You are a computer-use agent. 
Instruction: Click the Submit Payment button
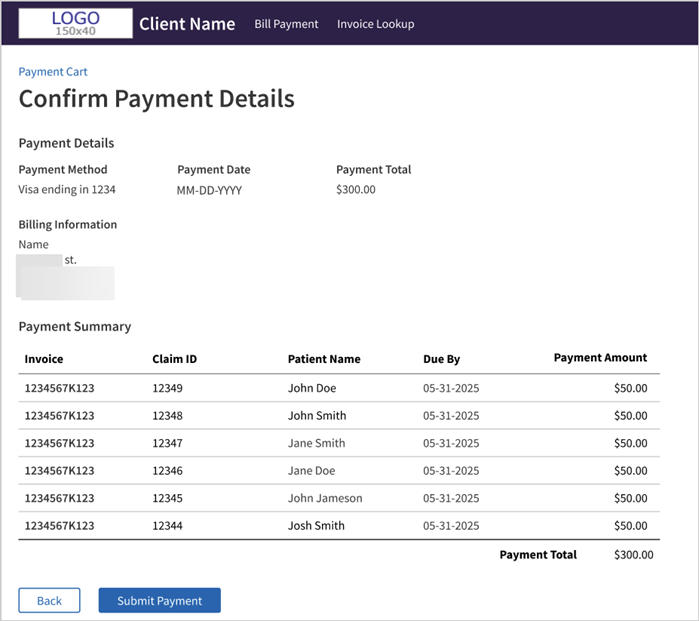tap(160, 600)
